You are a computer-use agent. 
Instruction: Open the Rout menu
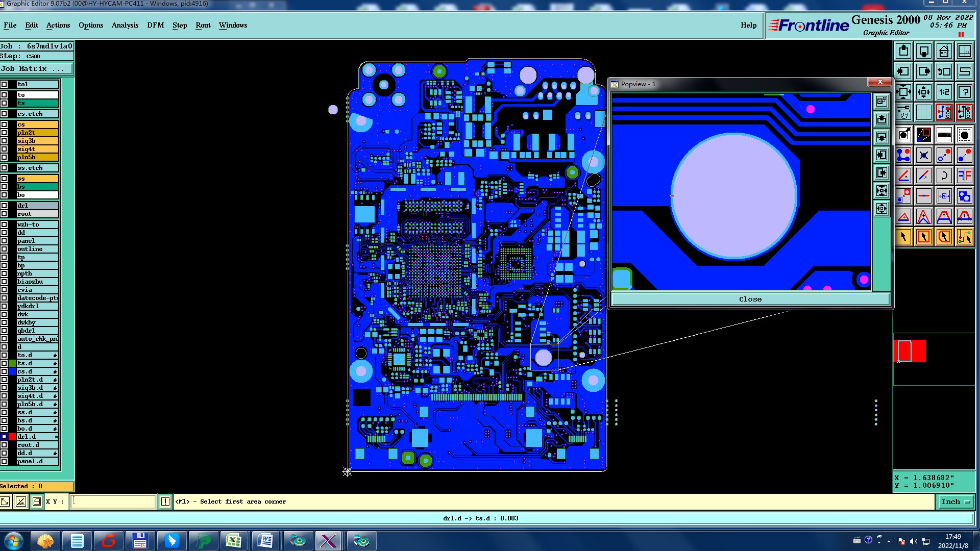tap(203, 25)
